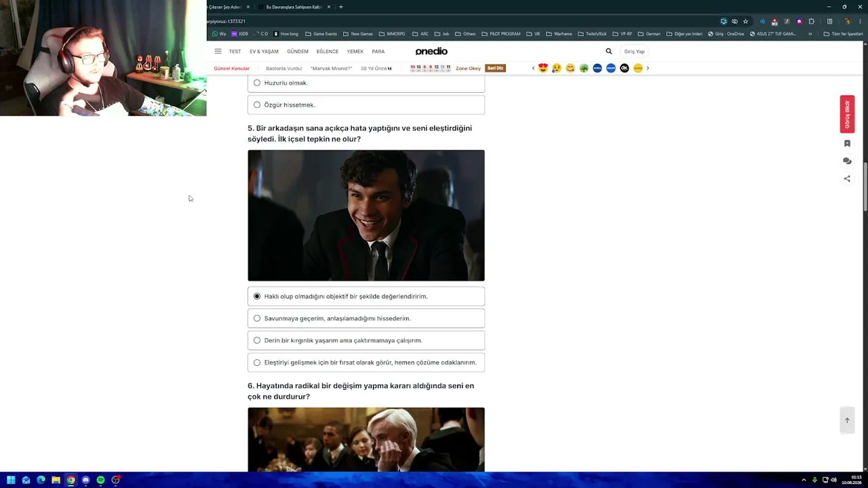Open the YEMEK menu item
Image resolution: width=868 pixels, height=488 pixels.
(355, 52)
